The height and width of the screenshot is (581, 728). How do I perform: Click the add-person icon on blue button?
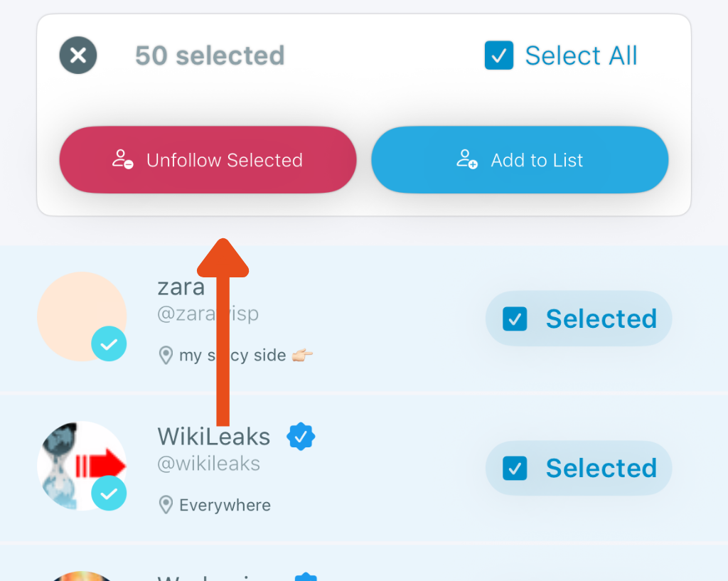point(466,159)
